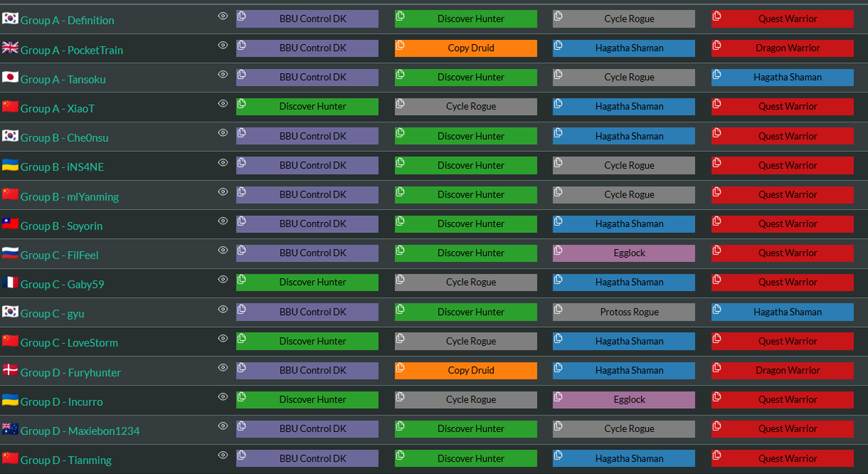Copy Tianming's Hagatha Shaman deck code icon
The width and height of the screenshot is (868, 474).
[x=558, y=455]
